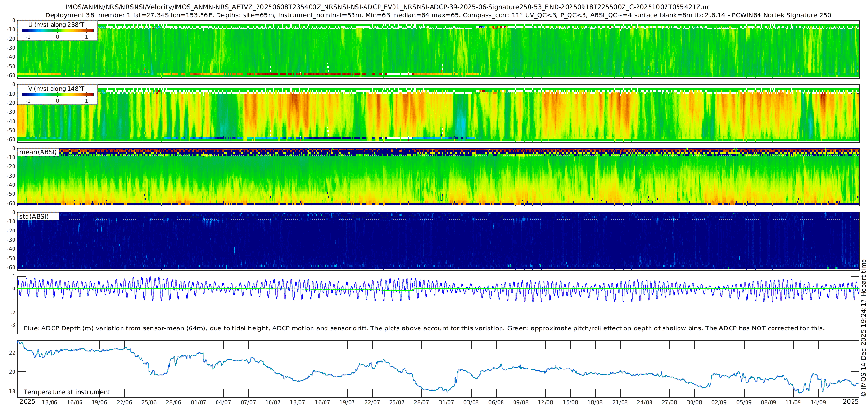Image resolution: width=868 pixels, height=410 pixels.
Task: Select the 03/08 date tick on the time axis
Action: (471, 402)
